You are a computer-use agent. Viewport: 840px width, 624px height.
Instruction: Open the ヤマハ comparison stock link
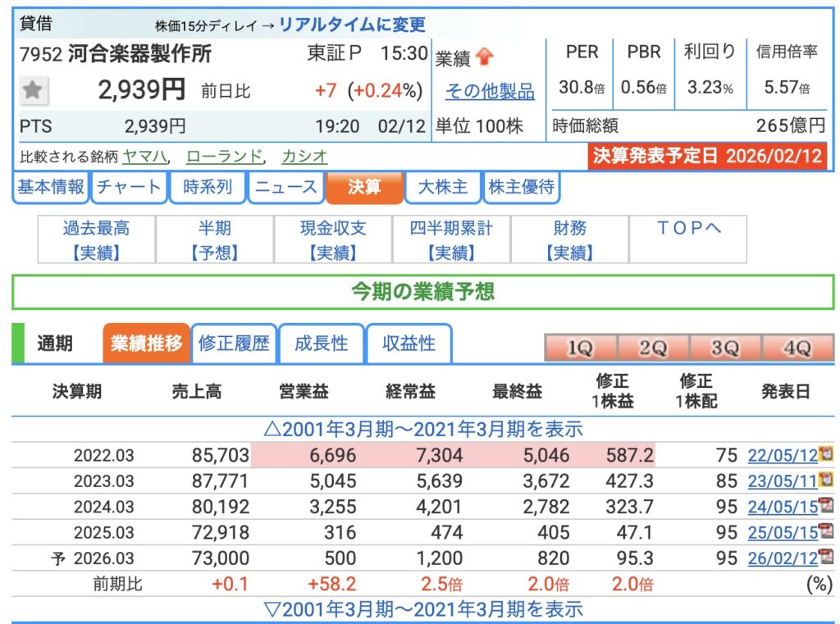tap(145, 156)
